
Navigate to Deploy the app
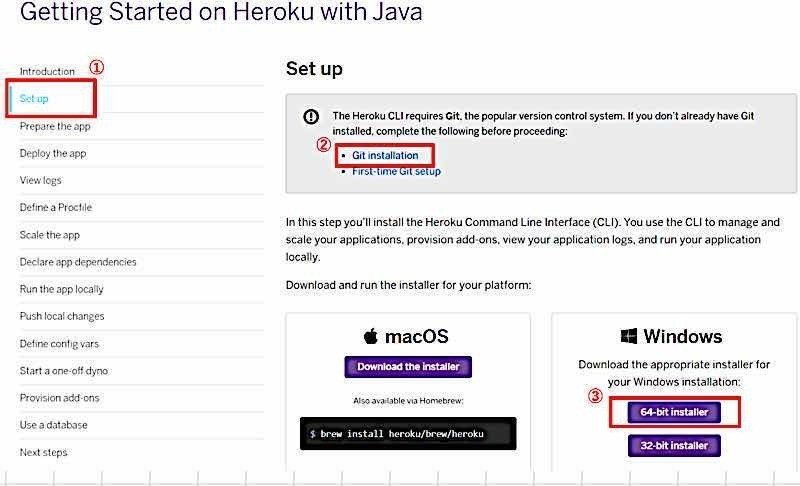[x=53, y=154]
